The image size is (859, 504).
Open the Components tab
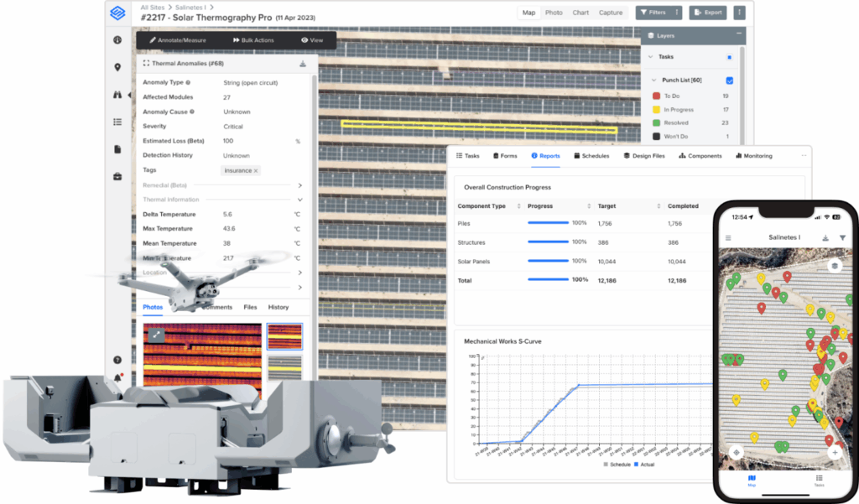coord(700,156)
